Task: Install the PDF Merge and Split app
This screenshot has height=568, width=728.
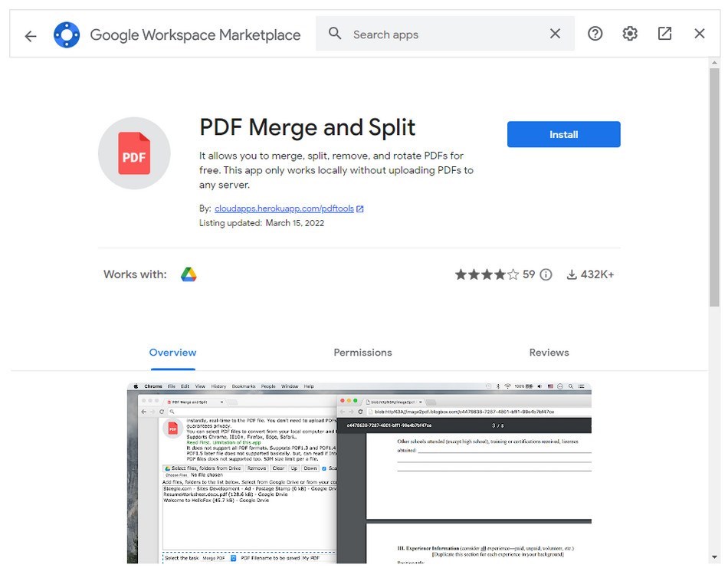Action: (563, 134)
